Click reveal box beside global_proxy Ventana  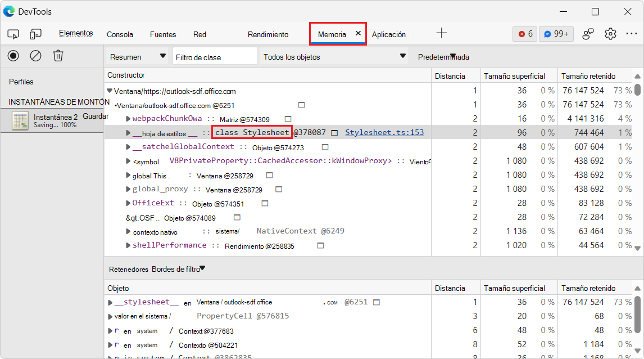point(279,189)
